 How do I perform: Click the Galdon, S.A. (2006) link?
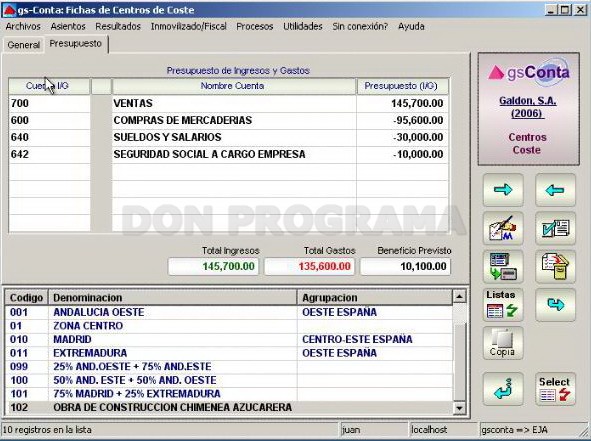[x=527, y=107]
